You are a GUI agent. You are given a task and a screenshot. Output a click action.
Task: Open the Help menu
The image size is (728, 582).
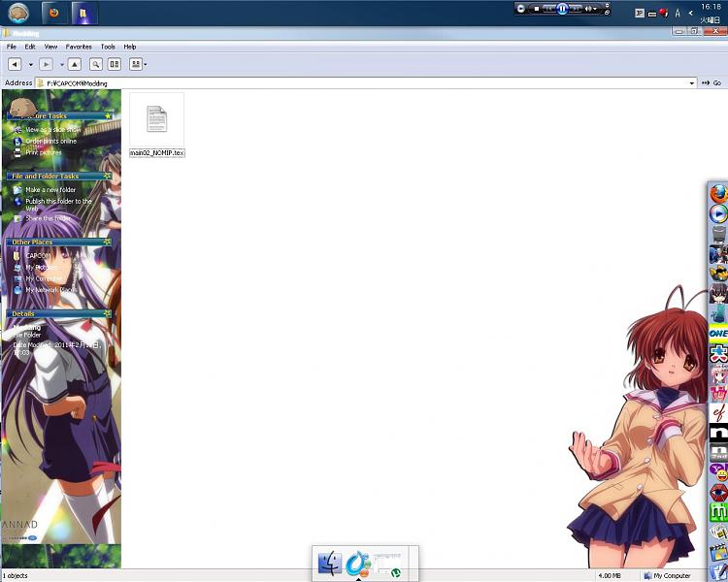point(129,47)
